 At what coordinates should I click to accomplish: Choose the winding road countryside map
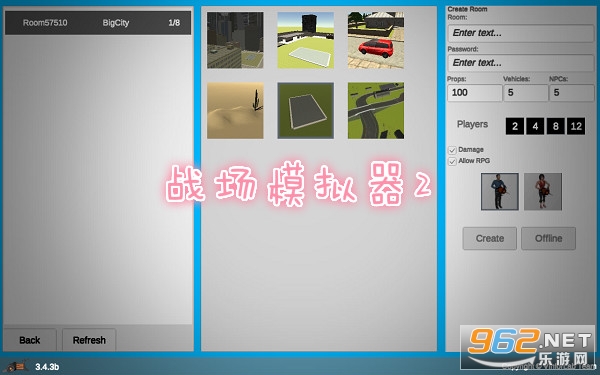(x=376, y=111)
